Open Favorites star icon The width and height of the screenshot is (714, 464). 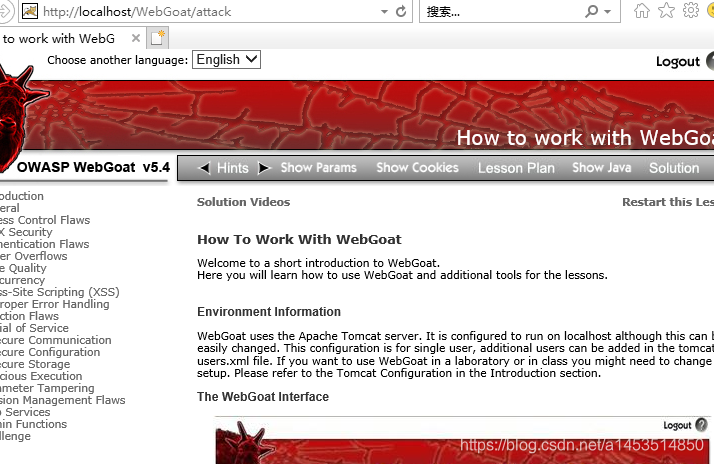tap(666, 10)
